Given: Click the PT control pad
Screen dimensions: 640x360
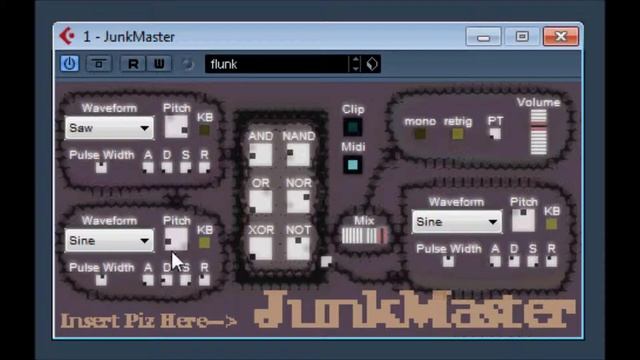Looking at the screenshot, I should 495,134.
